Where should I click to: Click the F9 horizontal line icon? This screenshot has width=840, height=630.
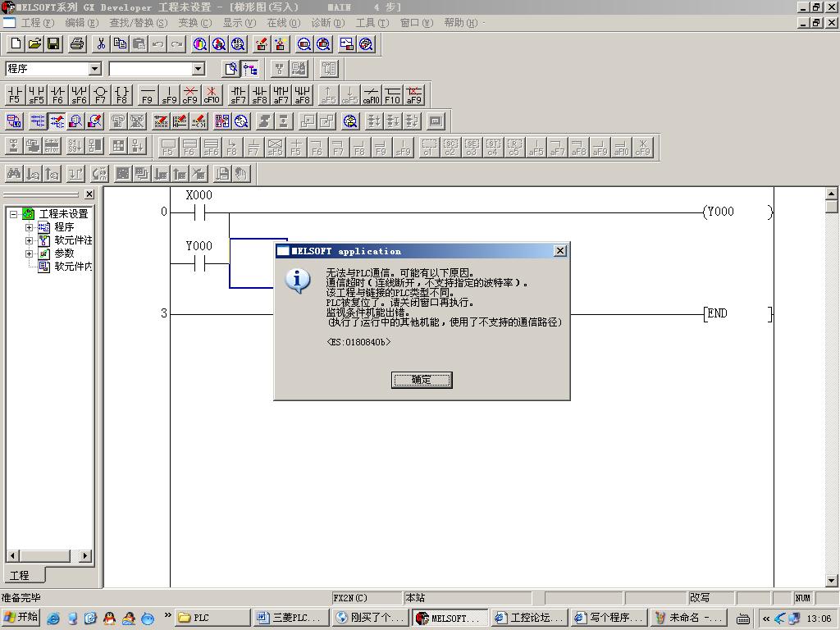tap(148, 95)
